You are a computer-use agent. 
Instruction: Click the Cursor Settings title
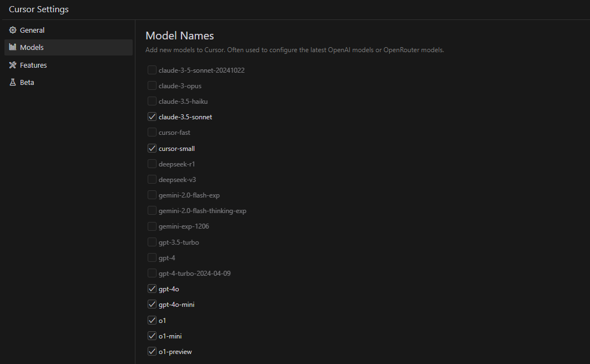[39, 9]
